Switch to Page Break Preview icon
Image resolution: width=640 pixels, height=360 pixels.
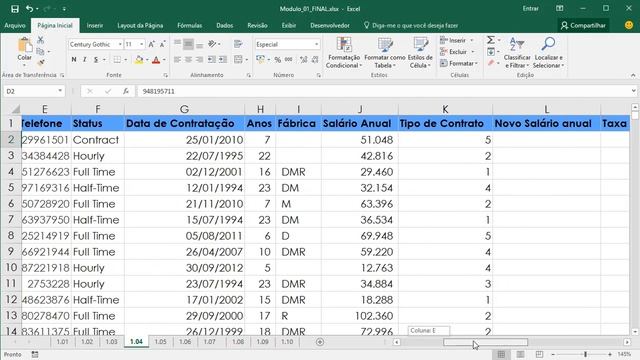pos(539,355)
